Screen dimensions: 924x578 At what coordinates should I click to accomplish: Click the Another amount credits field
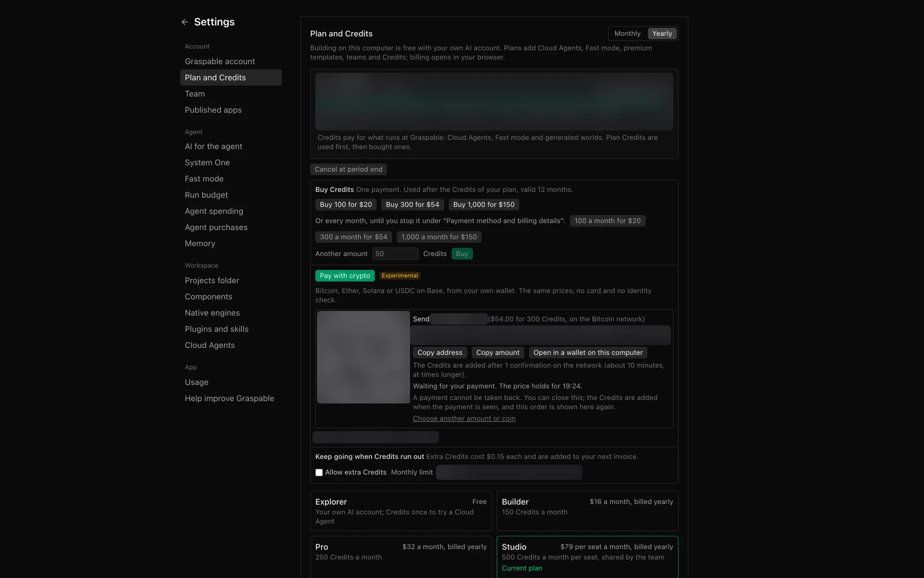coord(395,254)
